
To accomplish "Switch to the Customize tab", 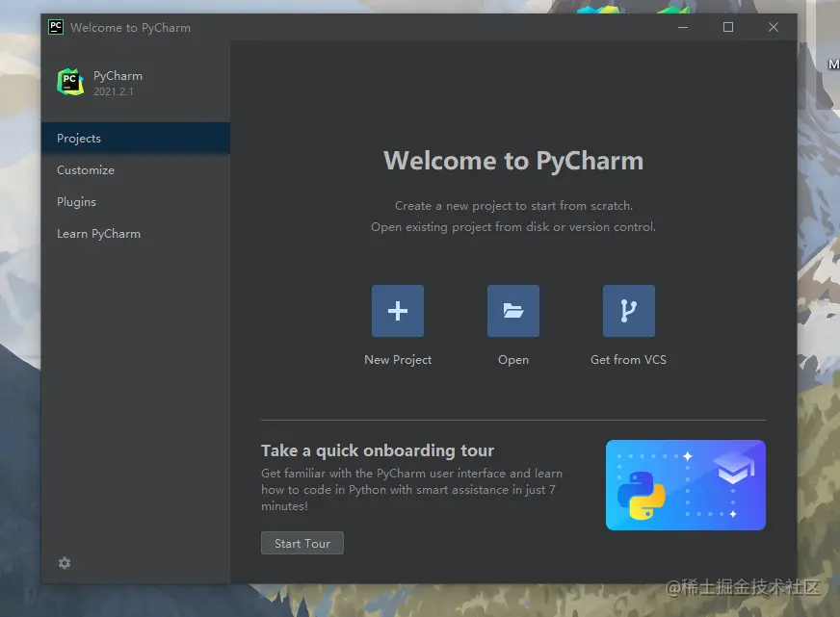I will (136, 170).
